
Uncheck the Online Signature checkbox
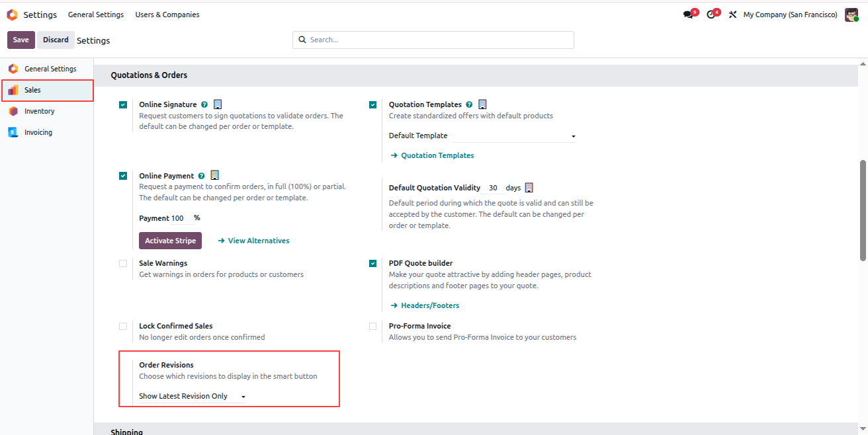pos(123,104)
